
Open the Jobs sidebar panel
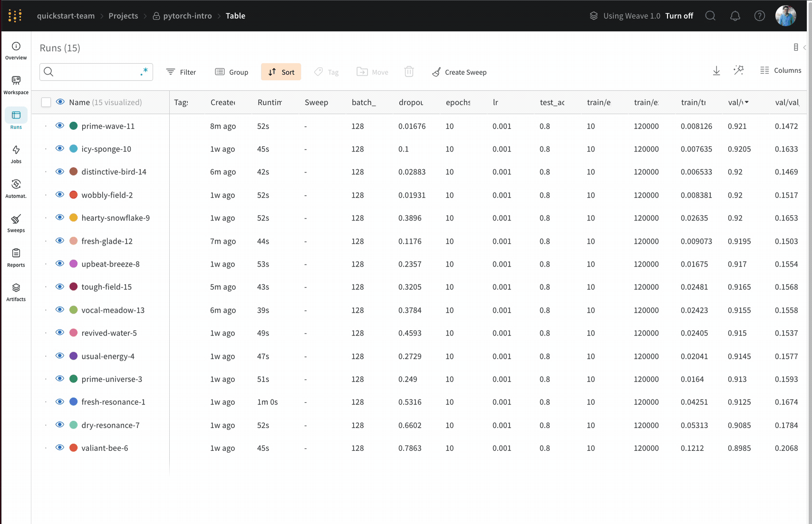(x=16, y=154)
